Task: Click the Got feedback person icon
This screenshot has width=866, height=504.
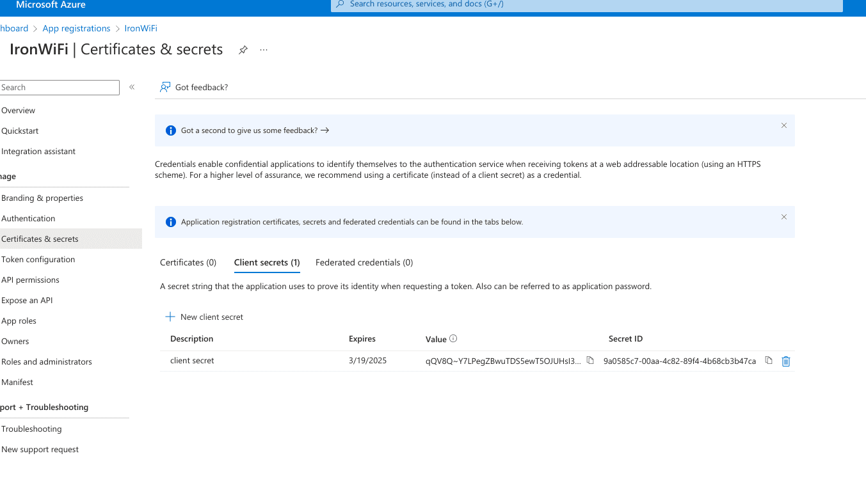Action: [x=165, y=87]
